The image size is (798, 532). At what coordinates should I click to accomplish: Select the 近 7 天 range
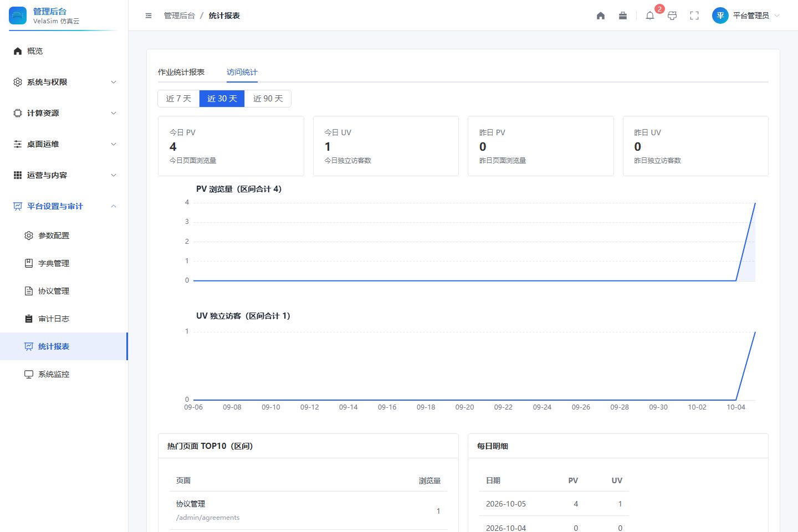(x=178, y=99)
